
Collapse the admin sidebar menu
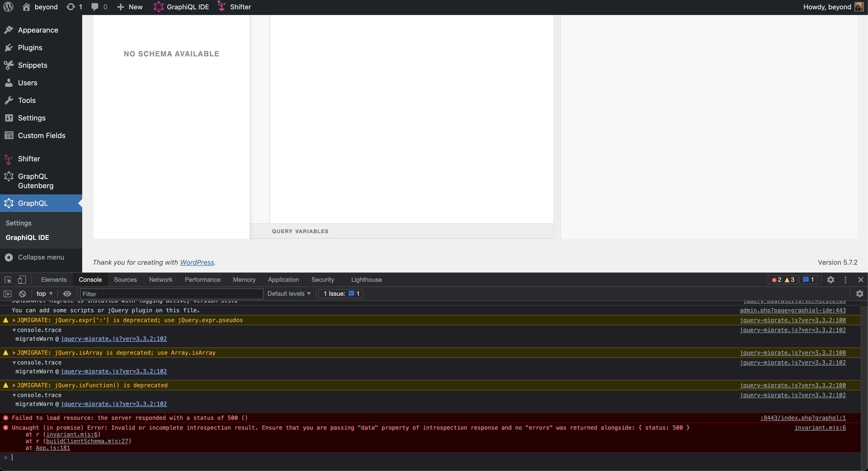coord(40,257)
